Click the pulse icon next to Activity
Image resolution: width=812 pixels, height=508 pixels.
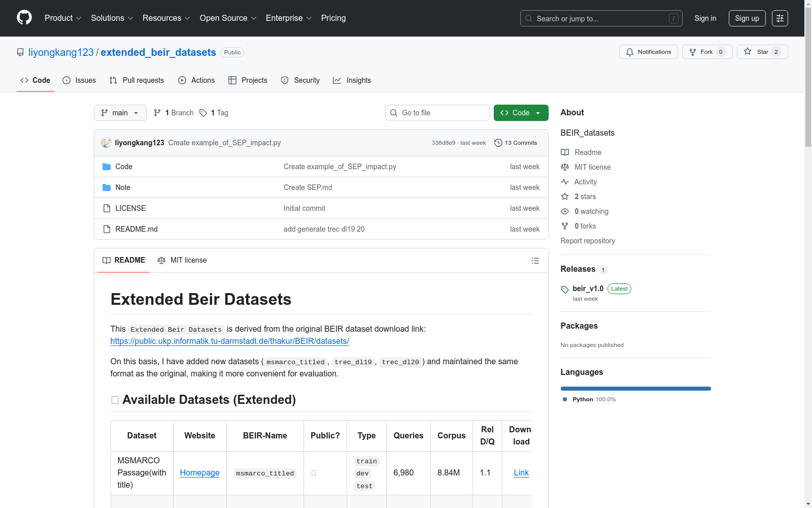(565, 182)
